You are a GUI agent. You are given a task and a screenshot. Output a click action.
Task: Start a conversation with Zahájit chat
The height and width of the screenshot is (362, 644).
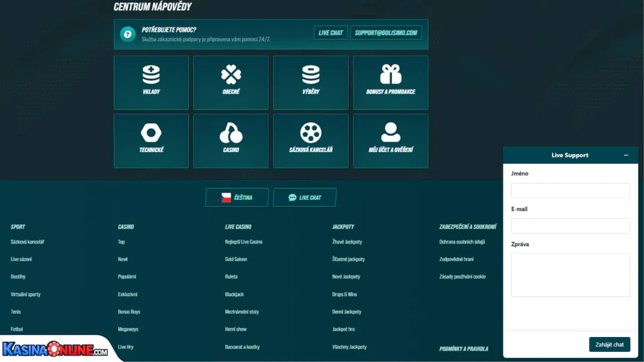point(609,344)
